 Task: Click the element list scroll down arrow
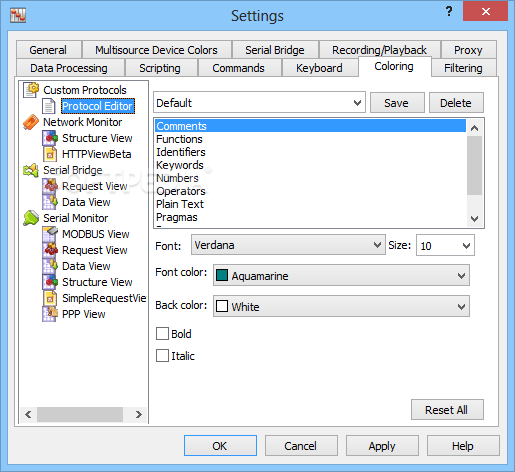point(474,219)
